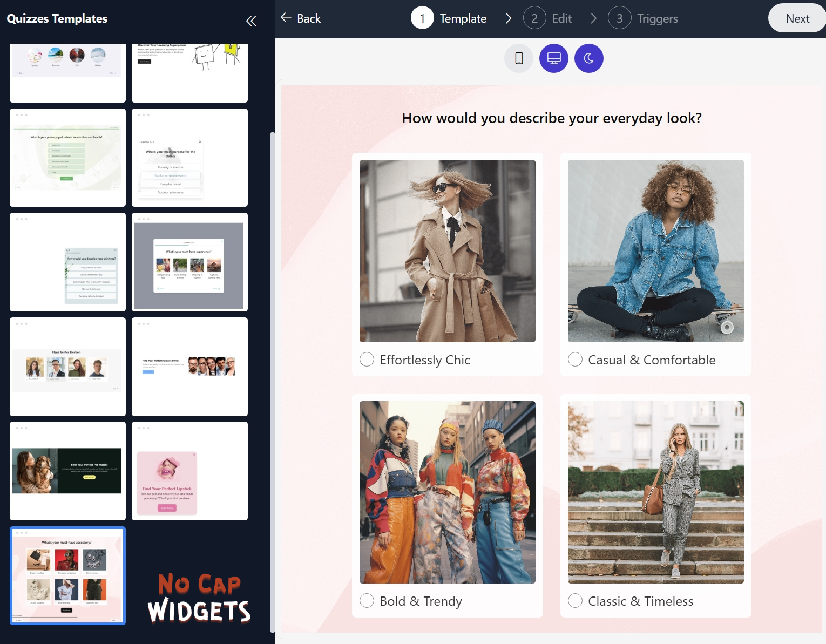This screenshot has width=826, height=644.
Task: Select the Casual & Comfortable radio option
Action: pyautogui.click(x=575, y=360)
